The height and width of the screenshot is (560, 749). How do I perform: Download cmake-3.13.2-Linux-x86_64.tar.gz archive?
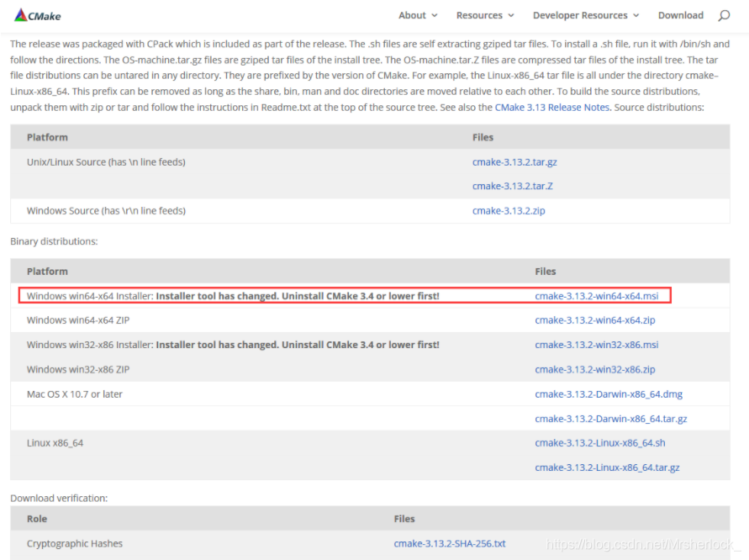pyautogui.click(x=607, y=468)
